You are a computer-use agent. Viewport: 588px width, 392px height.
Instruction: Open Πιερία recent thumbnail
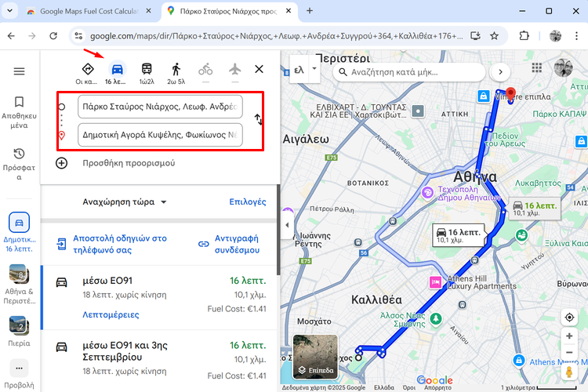[x=19, y=331]
